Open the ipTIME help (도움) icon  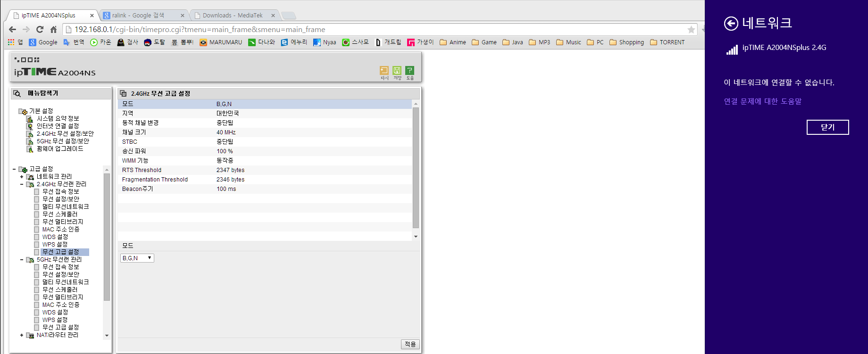[x=409, y=71]
